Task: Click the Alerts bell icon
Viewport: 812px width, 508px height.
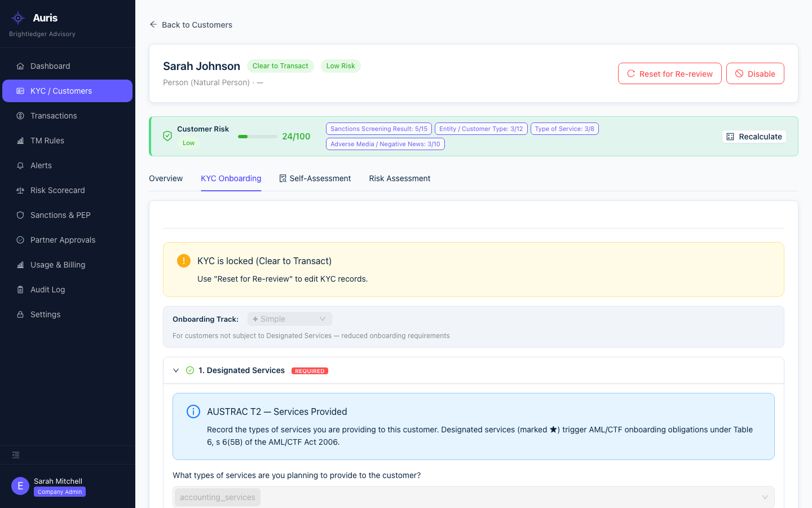Action: pos(20,165)
